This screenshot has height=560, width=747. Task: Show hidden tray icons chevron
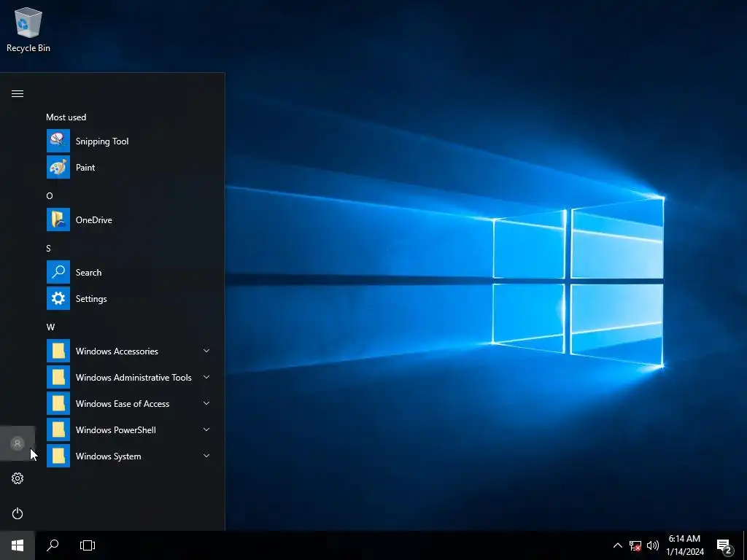[x=617, y=545]
